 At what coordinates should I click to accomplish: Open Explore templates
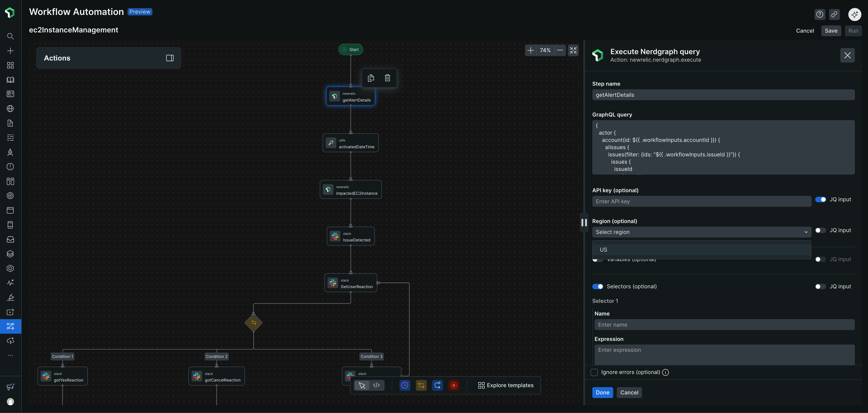click(x=505, y=385)
